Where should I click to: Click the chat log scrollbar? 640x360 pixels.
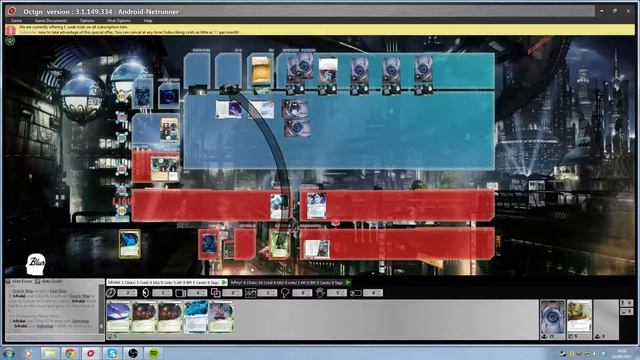pos(102,309)
